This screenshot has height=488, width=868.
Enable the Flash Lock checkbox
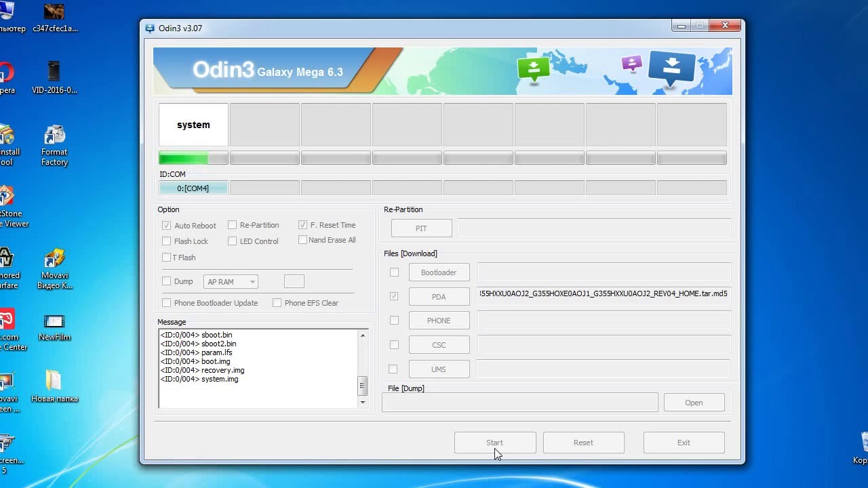pos(166,241)
